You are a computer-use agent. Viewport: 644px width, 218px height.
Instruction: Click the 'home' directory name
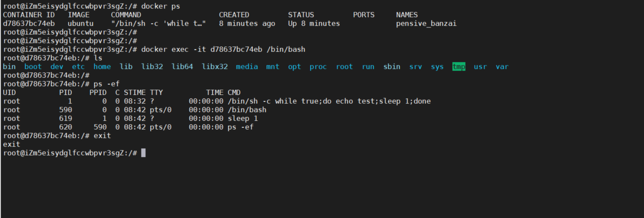(102, 66)
